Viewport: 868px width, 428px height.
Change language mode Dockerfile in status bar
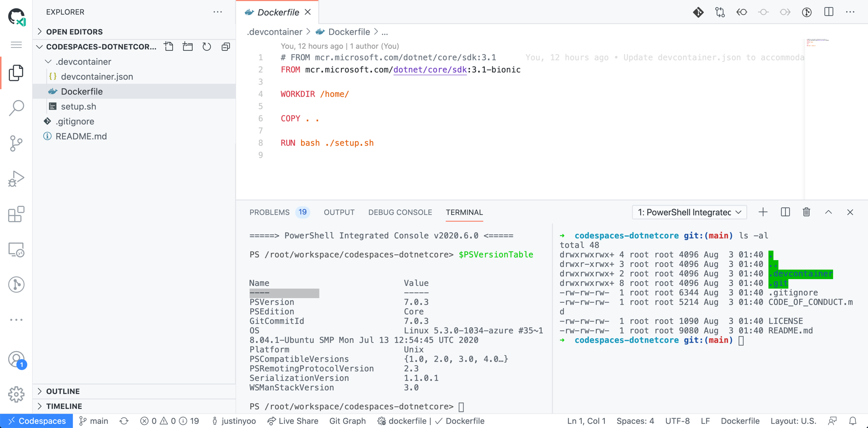(740, 421)
